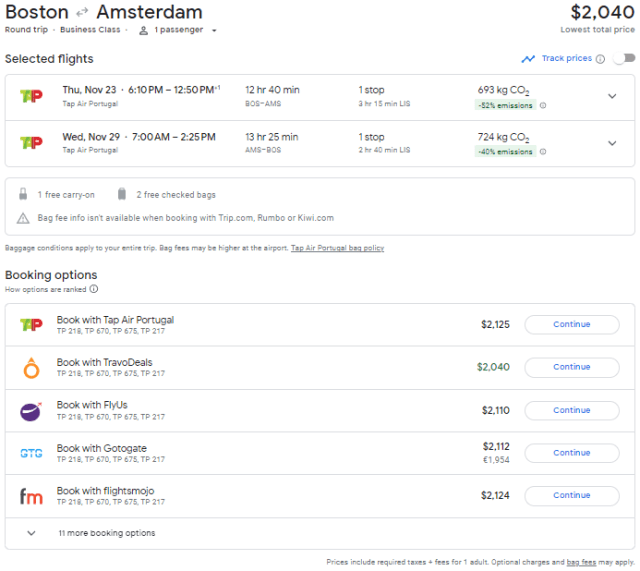Click 'Business Class' trip detail
Viewport: 640px width, 571px height.
pyautogui.click(x=90, y=30)
